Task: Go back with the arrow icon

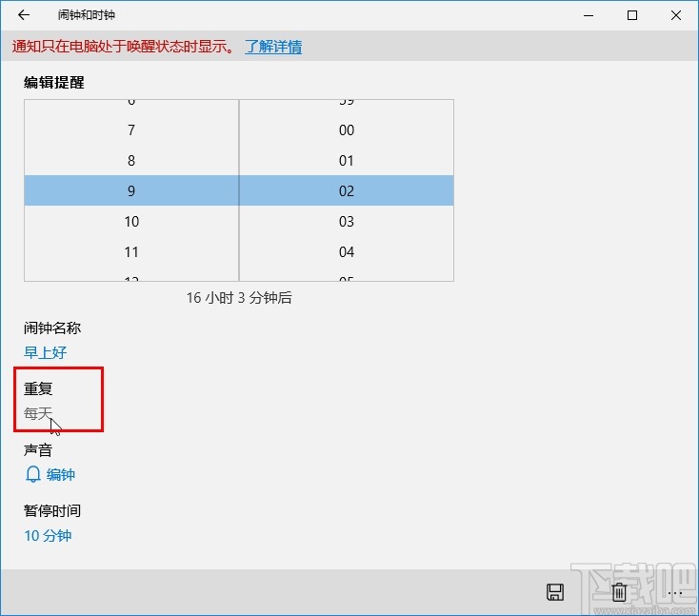Action: click(24, 15)
